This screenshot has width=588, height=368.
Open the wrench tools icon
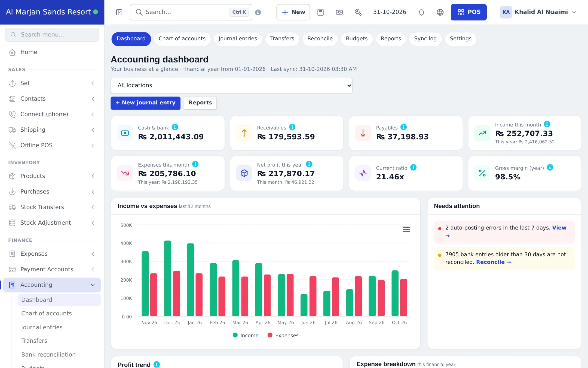pos(358,12)
